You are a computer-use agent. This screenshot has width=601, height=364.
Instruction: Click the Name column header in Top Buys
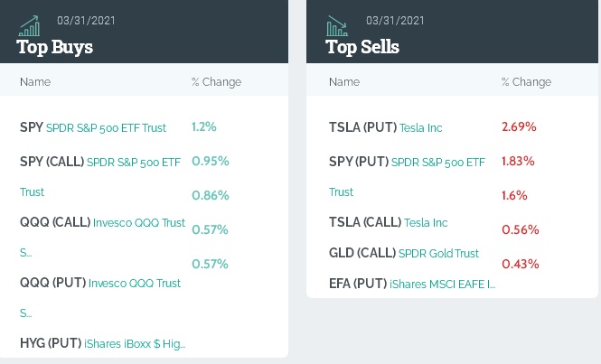coord(35,82)
